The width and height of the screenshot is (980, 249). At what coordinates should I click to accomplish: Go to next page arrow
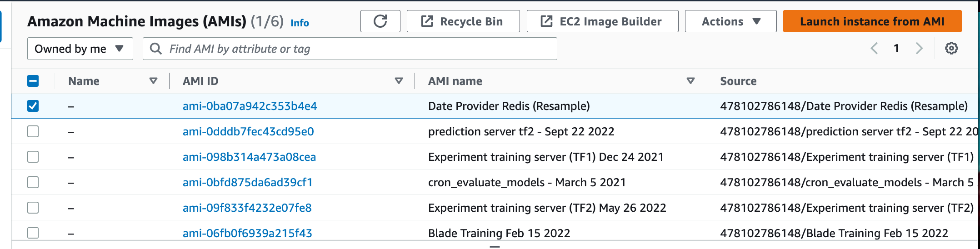click(x=919, y=49)
